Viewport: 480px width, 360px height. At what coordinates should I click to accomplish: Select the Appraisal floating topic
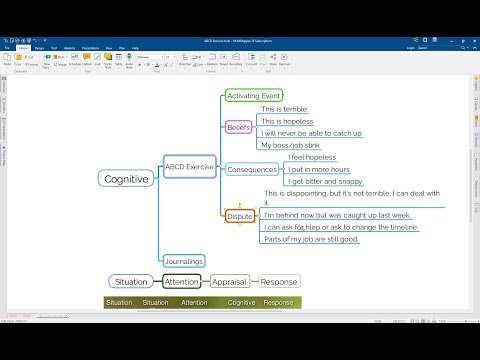(x=229, y=282)
